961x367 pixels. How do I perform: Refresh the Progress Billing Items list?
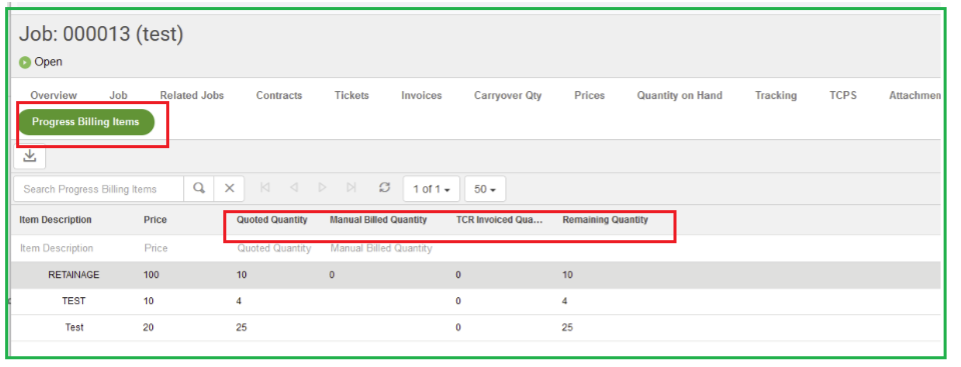click(384, 188)
